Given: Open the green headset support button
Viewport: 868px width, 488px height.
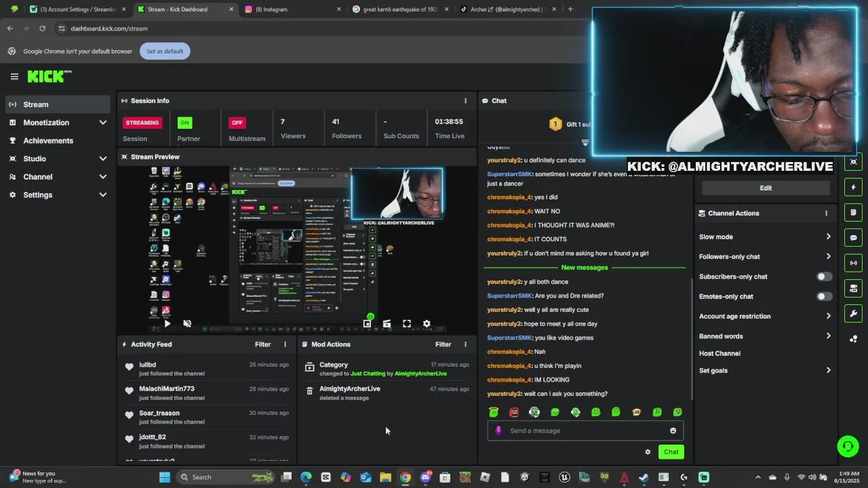Looking at the screenshot, I should point(848,446).
